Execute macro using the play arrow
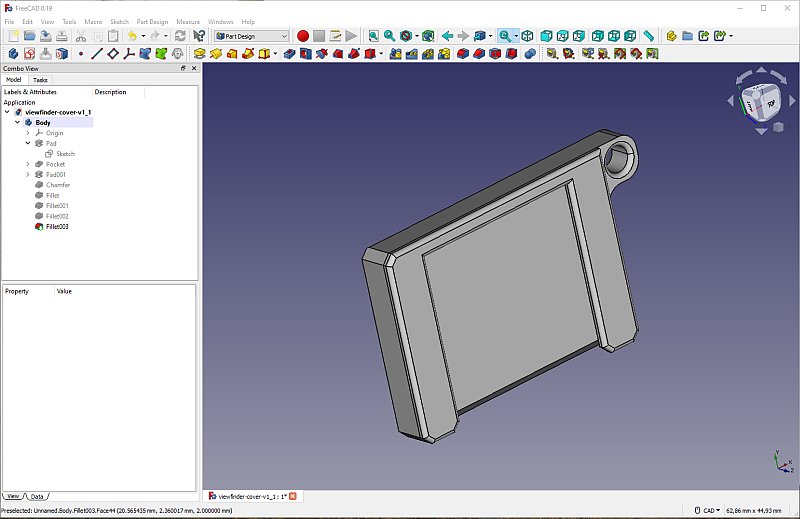This screenshot has height=519, width=800. point(351,36)
